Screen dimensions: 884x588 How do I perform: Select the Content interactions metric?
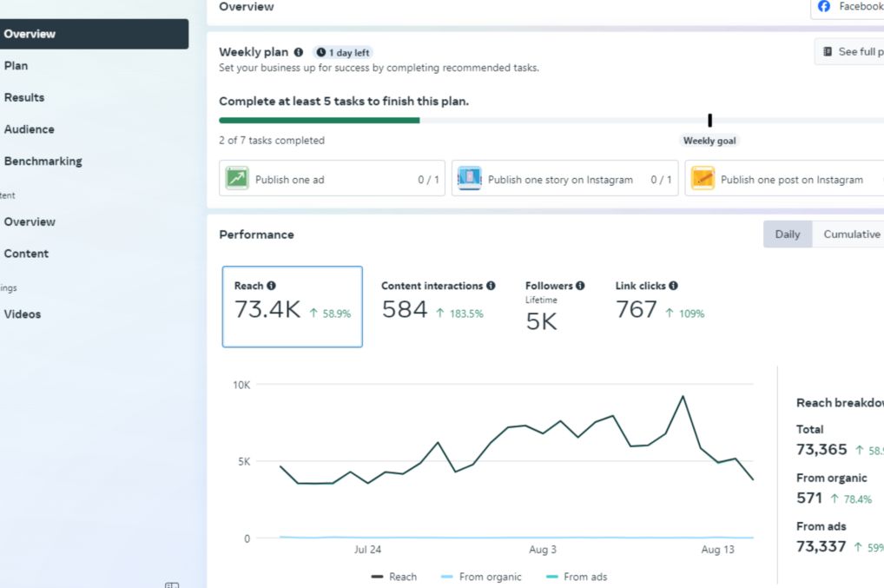point(438,301)
